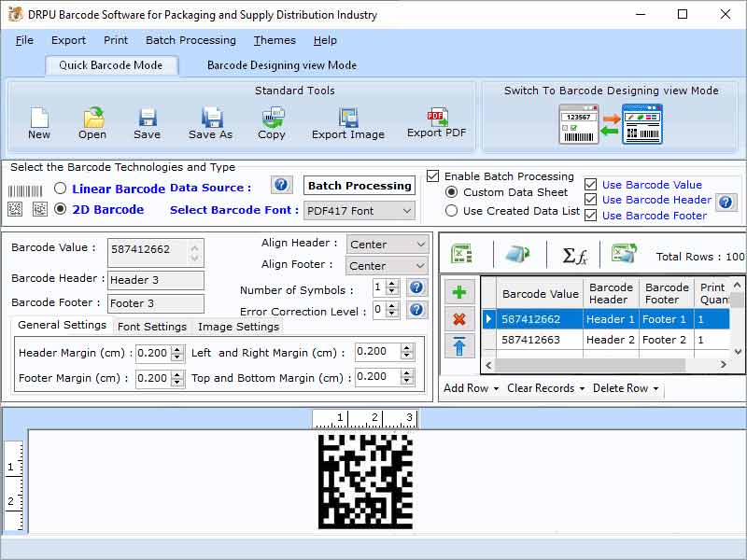The width and height of the screenshot is (747, 560).
Task: Enable Batch Processing
Action: coord(432,175)
